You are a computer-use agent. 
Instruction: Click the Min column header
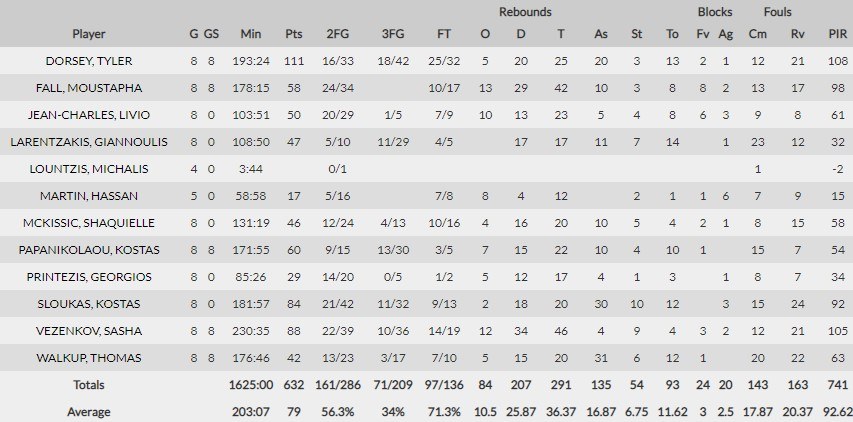tap(250, 33)
